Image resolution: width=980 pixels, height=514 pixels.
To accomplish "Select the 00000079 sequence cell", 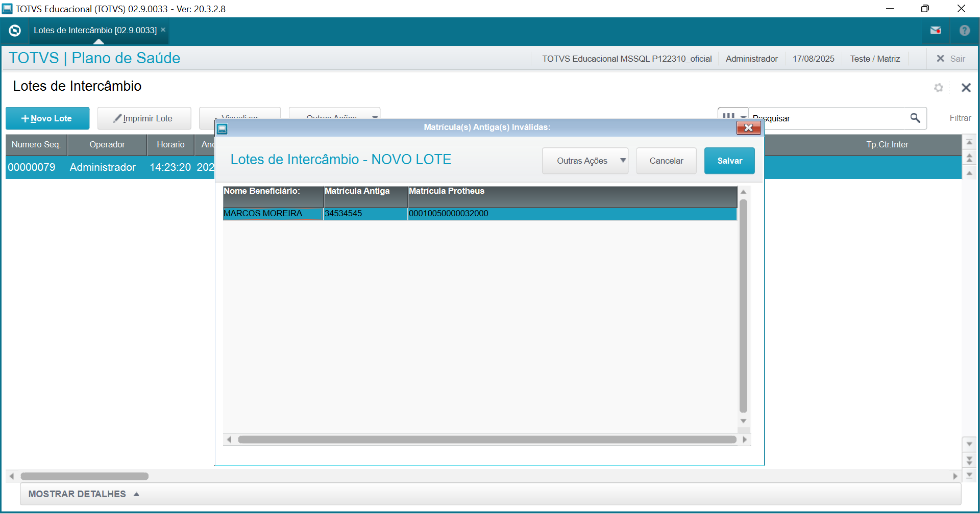I will [x=36, y=167].
